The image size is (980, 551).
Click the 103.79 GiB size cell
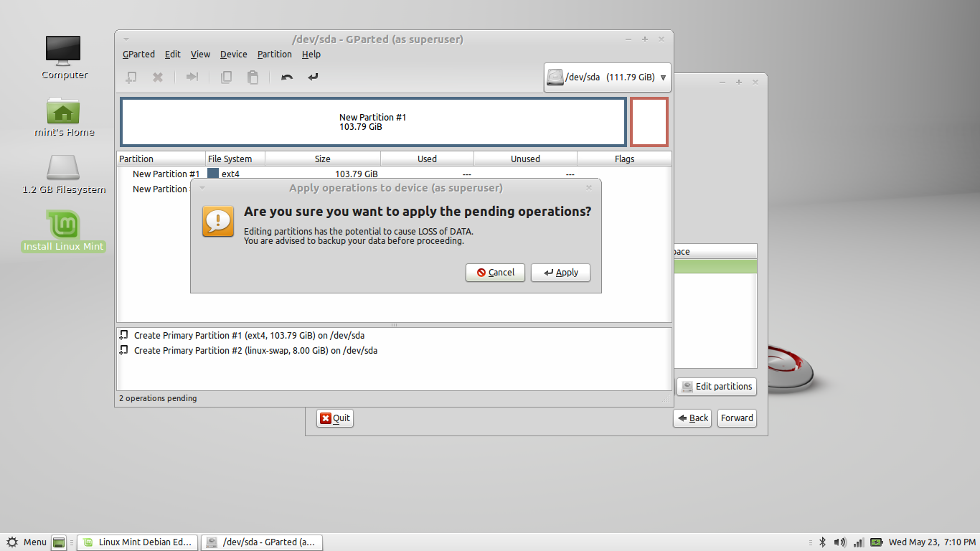tap(357, 174)
